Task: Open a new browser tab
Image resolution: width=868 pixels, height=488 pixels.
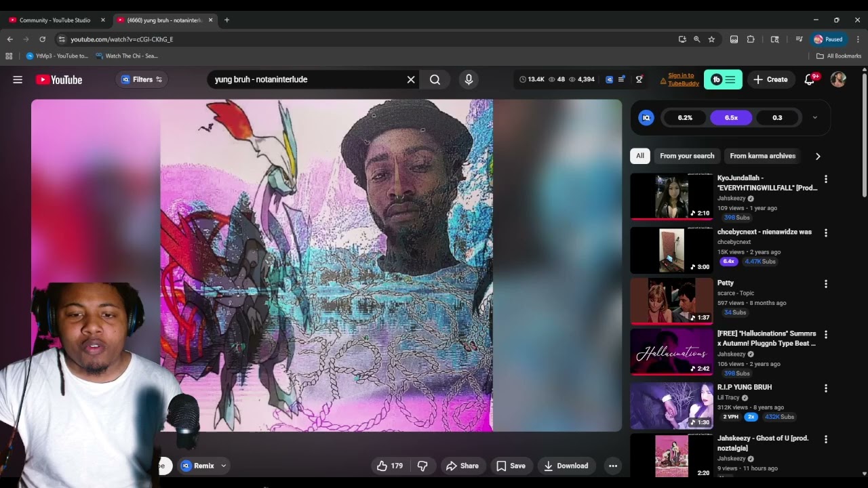Action: (x=226, y=20)
